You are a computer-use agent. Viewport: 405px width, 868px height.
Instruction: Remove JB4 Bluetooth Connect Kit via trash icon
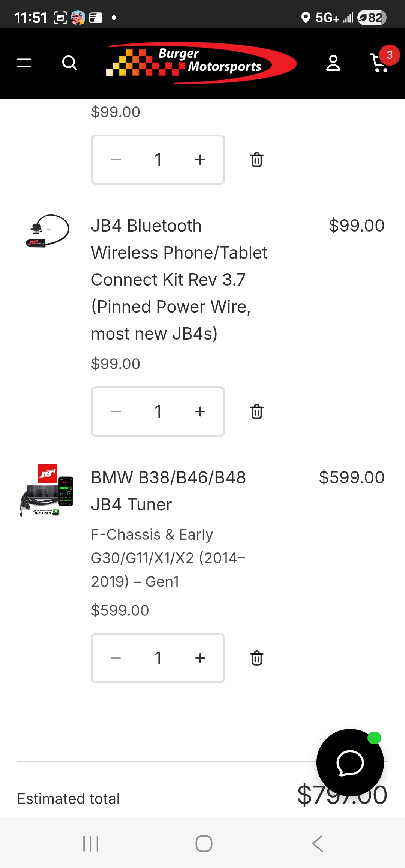point(257,412)
